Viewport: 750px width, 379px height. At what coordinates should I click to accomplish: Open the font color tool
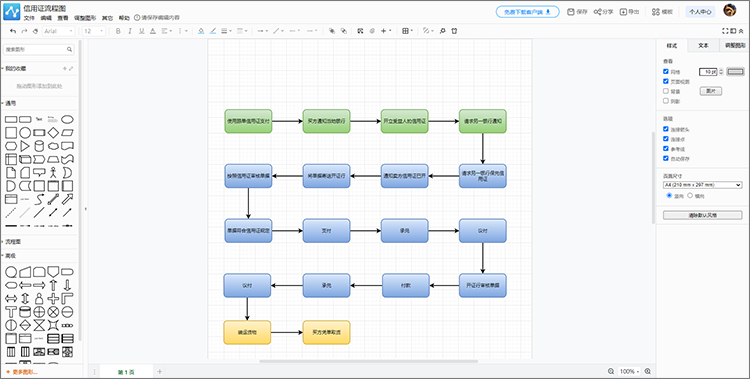point(153,31)
